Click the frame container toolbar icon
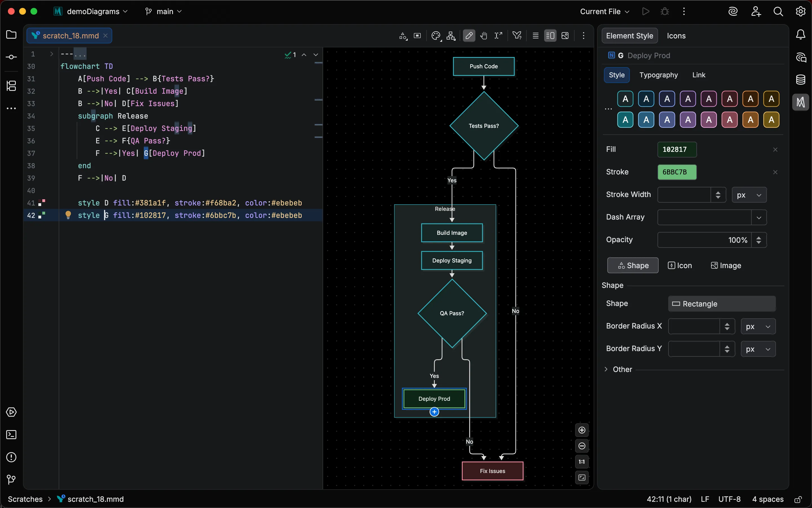Screen dimensions: 812x508 [417, 36]
